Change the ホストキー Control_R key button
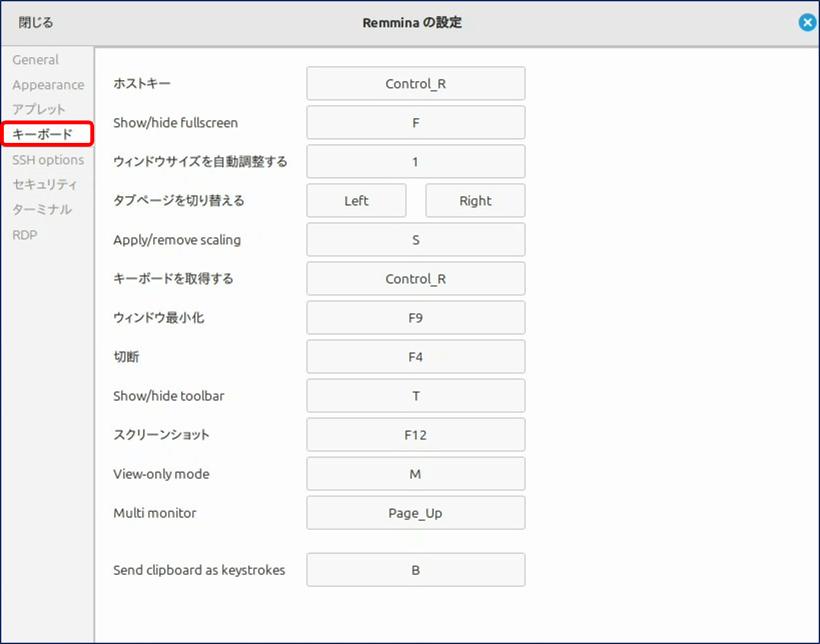The height and width of the screenshot is (644, 820). pos(416,83)
